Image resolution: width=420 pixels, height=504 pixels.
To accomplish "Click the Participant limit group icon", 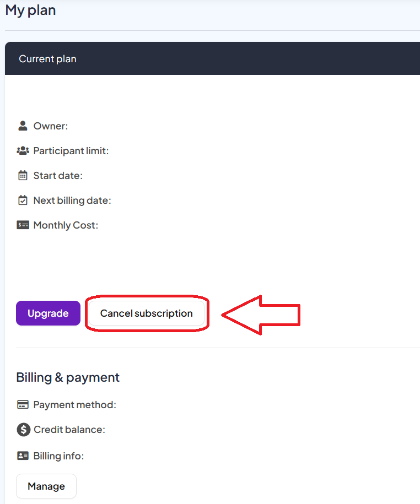I will pos(23,151).
